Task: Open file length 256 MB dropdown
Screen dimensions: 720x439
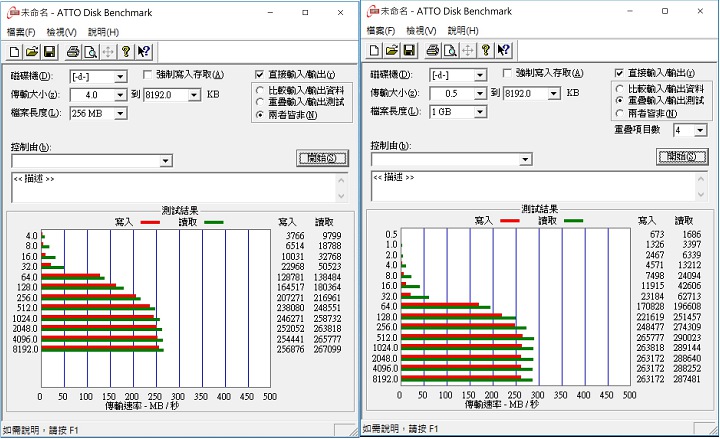Action: pyautogui.click(x=120, y=113)
